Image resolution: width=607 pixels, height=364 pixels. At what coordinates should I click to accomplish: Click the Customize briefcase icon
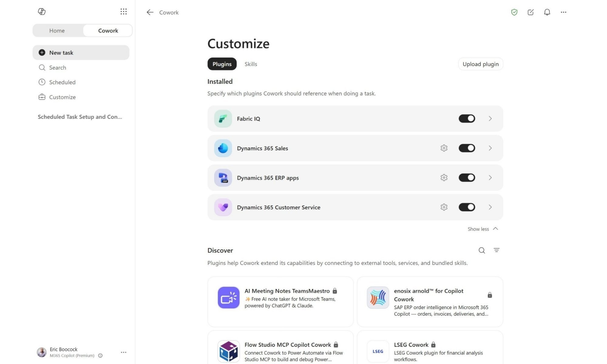point(42,97)
